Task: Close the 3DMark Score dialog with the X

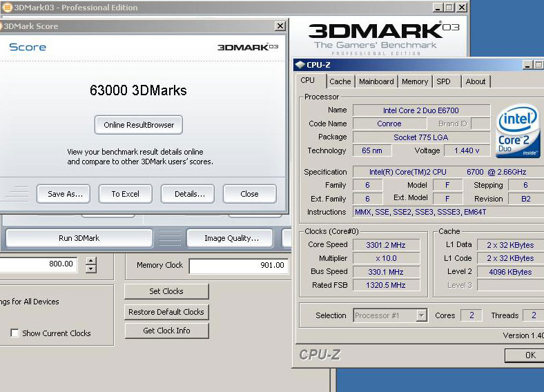Action: [280, 26]
